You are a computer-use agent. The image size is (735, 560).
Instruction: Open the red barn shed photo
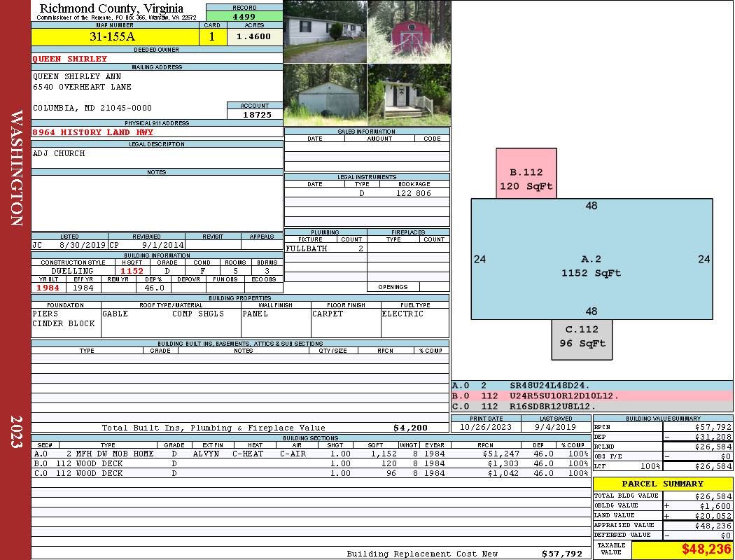(409, 31)
